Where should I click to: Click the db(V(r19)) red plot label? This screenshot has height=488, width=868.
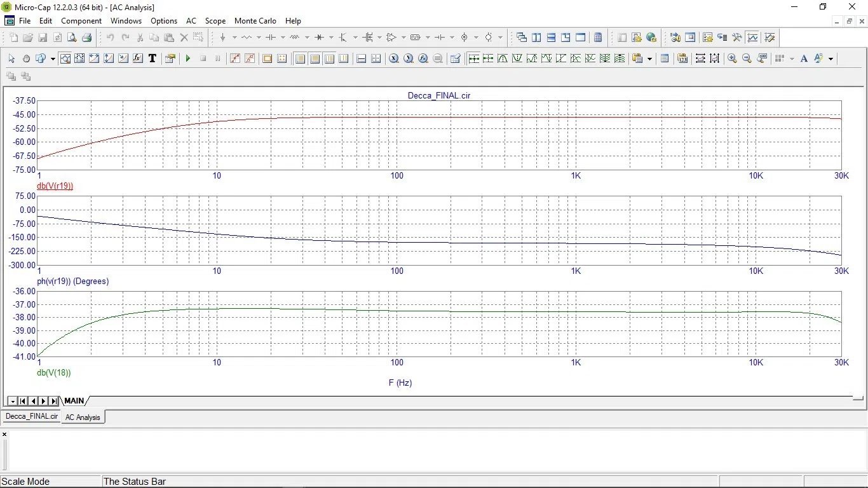[x=55, y=186]
